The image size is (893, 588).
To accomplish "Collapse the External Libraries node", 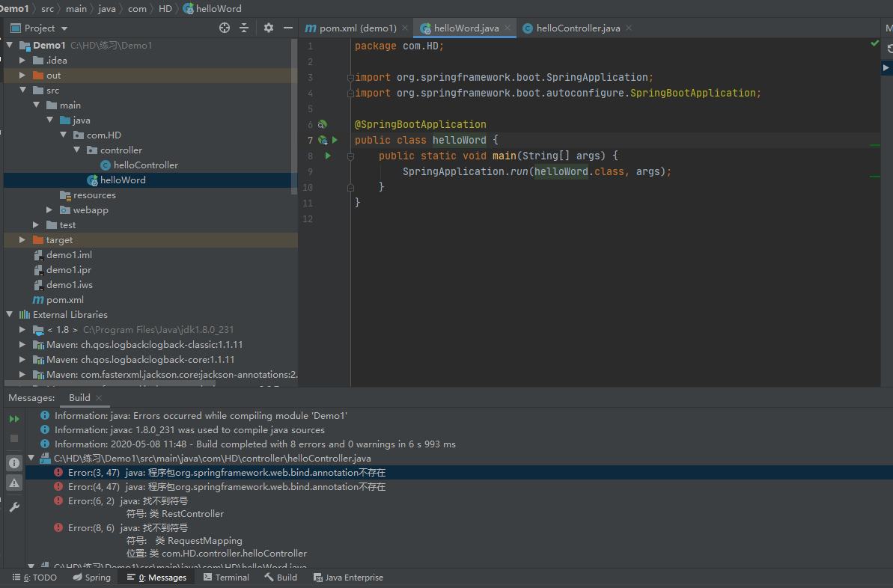I will (x=10, y=315).
